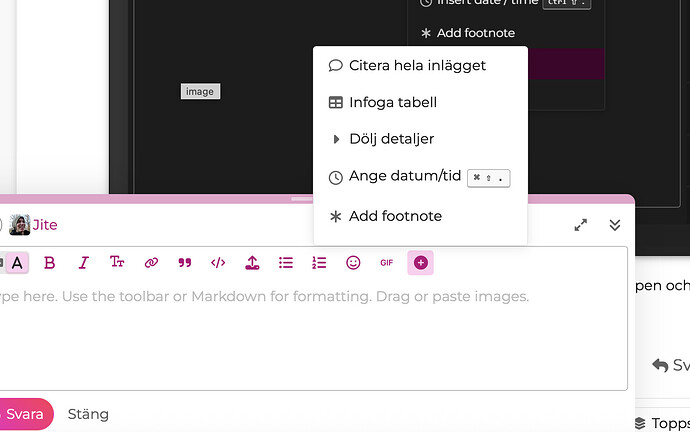Click the Stäng cancel link
Viewport: 690px width, 432px height.
[x=88, y=414]
